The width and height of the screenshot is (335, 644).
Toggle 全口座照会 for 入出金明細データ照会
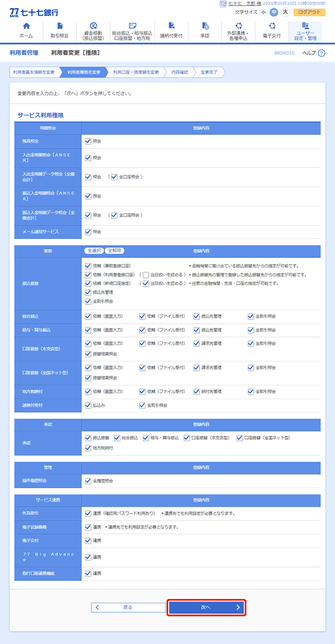point(114,177)
